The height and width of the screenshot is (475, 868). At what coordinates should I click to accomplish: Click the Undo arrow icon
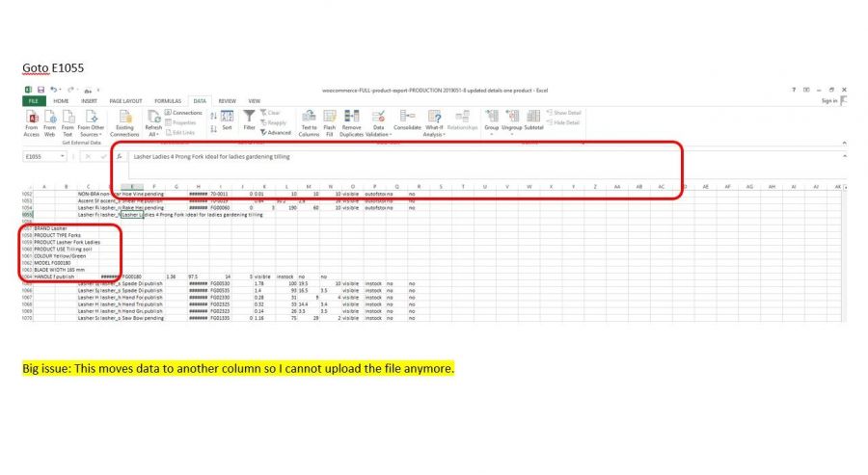(x=54, y=90)
